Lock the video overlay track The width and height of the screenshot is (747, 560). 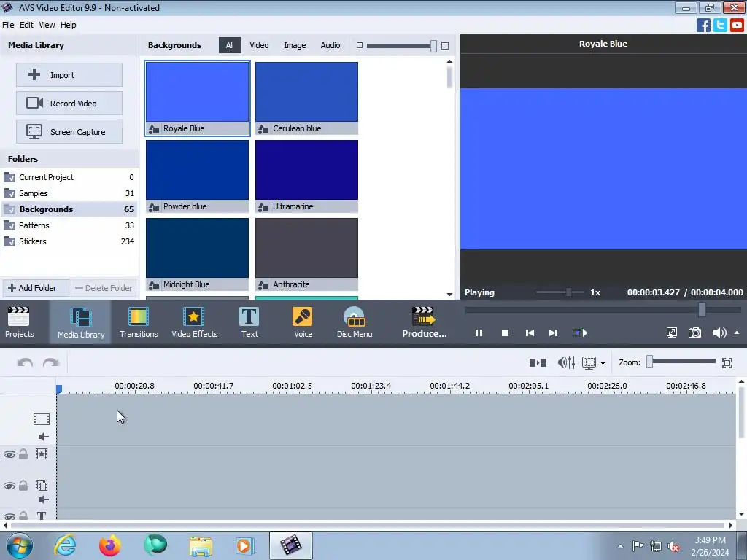(23, 485)
